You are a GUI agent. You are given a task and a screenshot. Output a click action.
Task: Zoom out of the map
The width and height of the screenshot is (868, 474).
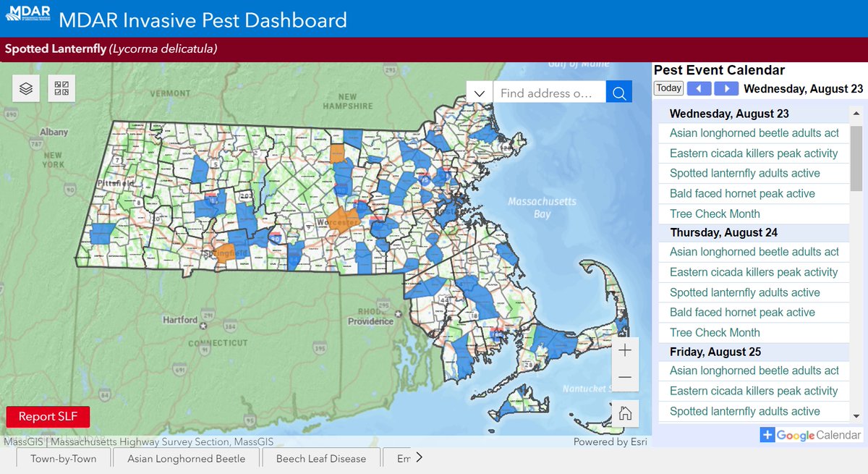pos(624,376)
